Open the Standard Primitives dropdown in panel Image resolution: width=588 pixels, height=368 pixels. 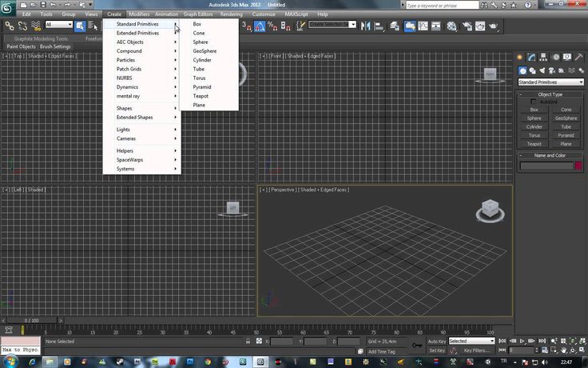tap(550, 82)
